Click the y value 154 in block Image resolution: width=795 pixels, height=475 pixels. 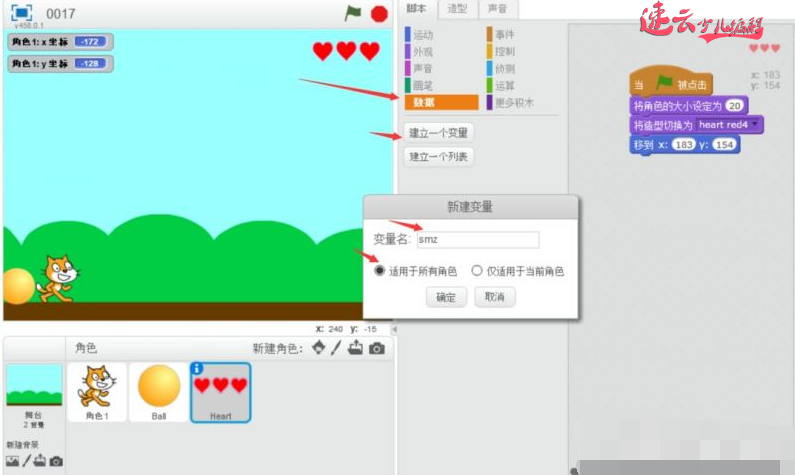pyautogui.click(x=724, y=144)
